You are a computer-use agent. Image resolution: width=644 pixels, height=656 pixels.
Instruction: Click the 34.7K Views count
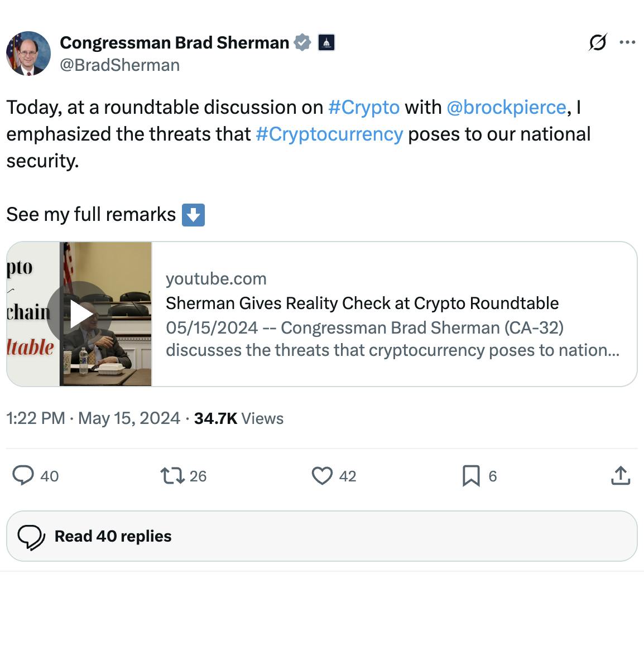(238, 418)
